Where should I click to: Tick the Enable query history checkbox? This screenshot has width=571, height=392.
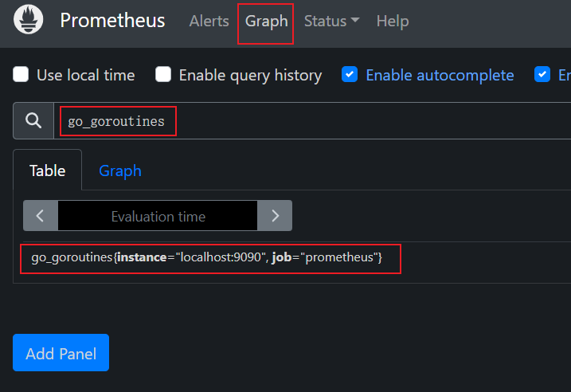pyautogui.click(x=163, y=75)
